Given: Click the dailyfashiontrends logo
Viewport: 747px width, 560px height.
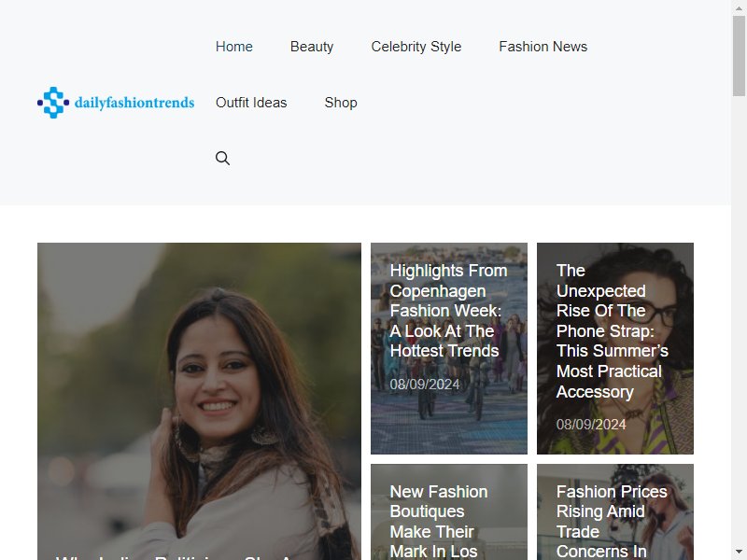Looking at the screenshot, I should [116, 103].
